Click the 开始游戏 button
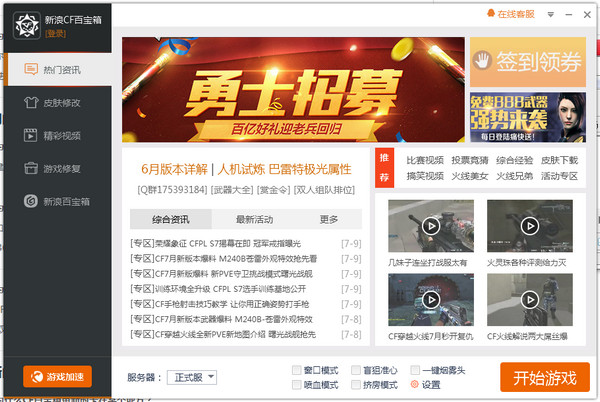 tap(545, 378)
